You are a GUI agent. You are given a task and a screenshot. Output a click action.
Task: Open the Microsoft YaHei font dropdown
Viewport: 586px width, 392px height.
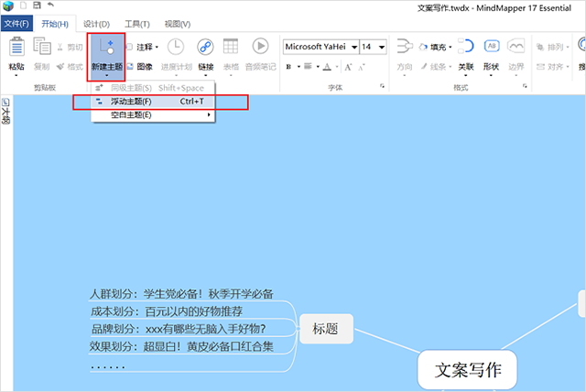coord(320,46)
